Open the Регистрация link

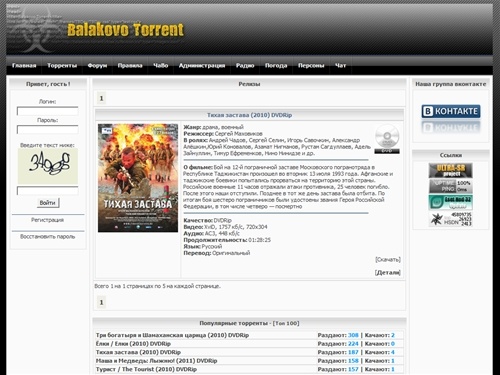[47, 220]
